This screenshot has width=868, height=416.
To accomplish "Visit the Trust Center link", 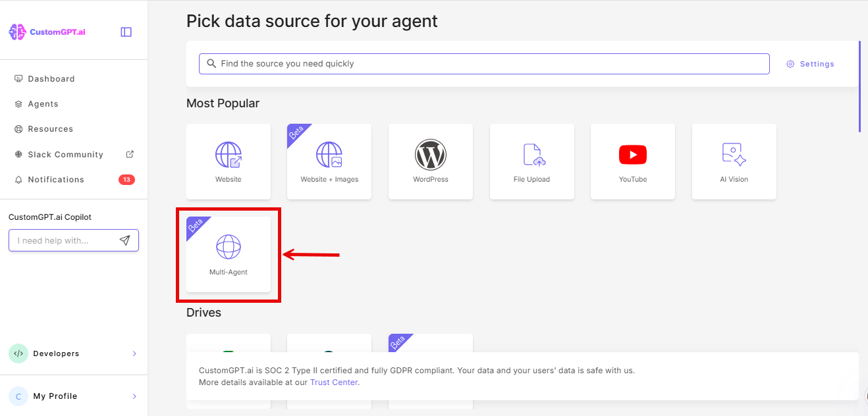I will tap(334, 382).
